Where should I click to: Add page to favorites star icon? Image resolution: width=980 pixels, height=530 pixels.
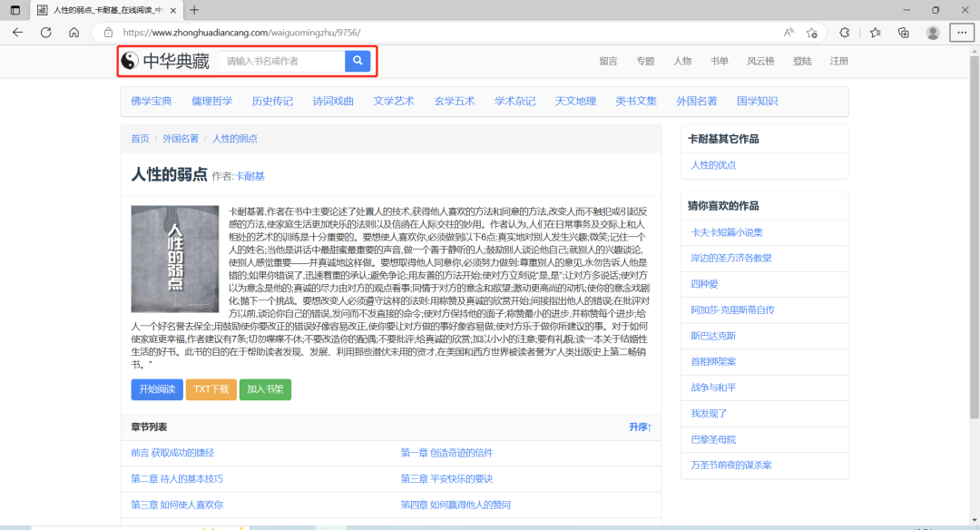pyautogui.click(x=812, y=33)
